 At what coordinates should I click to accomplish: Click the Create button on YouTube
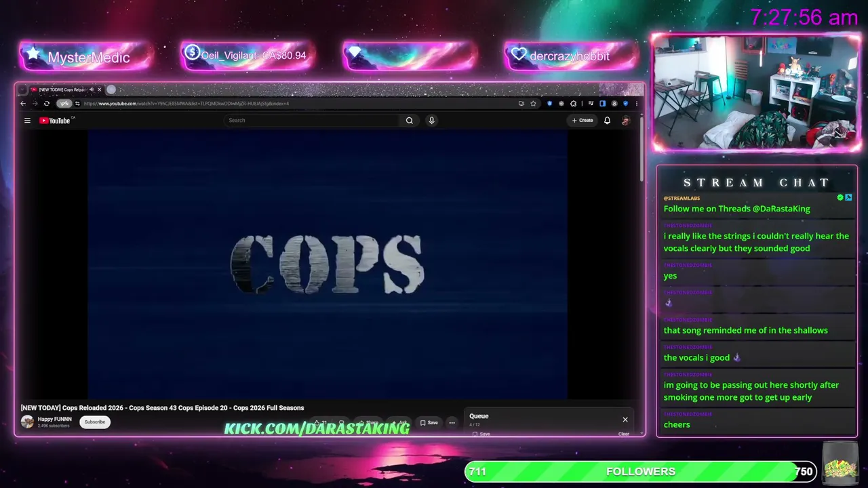583,121
